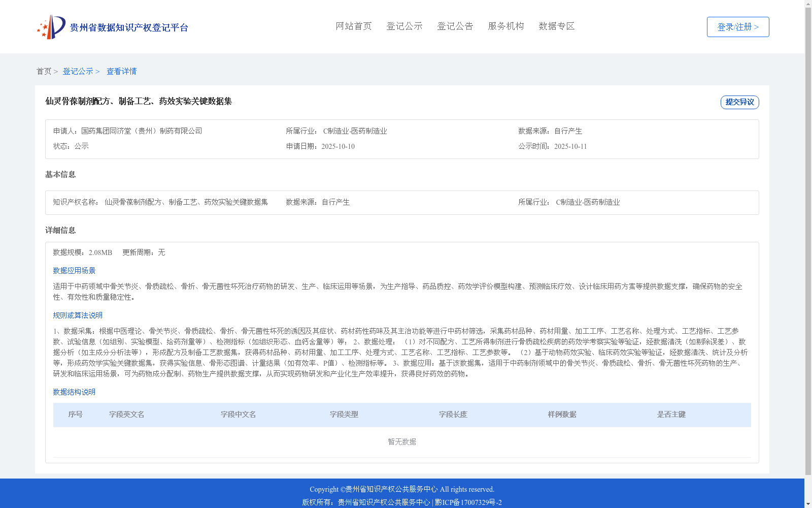Click 申请日期 value 2025-10-10

(338, 146)
